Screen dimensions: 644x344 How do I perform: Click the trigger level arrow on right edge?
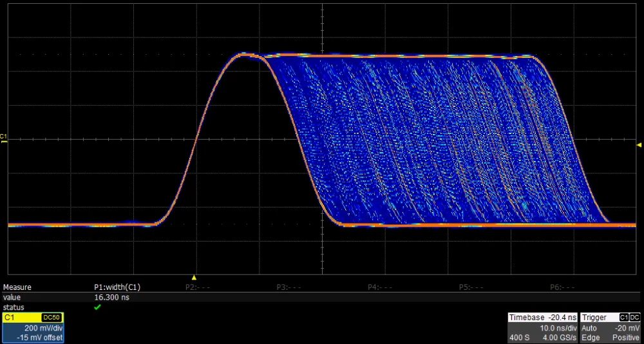coord(638,144)
